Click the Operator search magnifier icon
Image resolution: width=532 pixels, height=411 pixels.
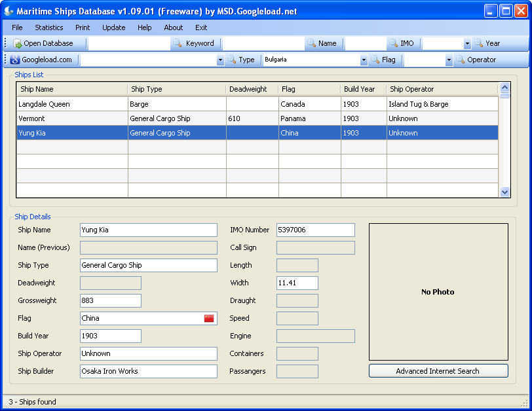coord(460,60)
